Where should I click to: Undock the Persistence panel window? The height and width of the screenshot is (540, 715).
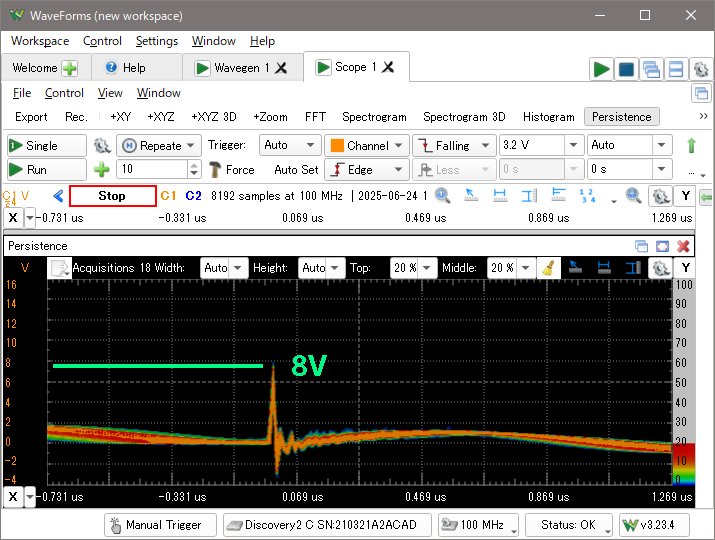(x=642, y=246)
